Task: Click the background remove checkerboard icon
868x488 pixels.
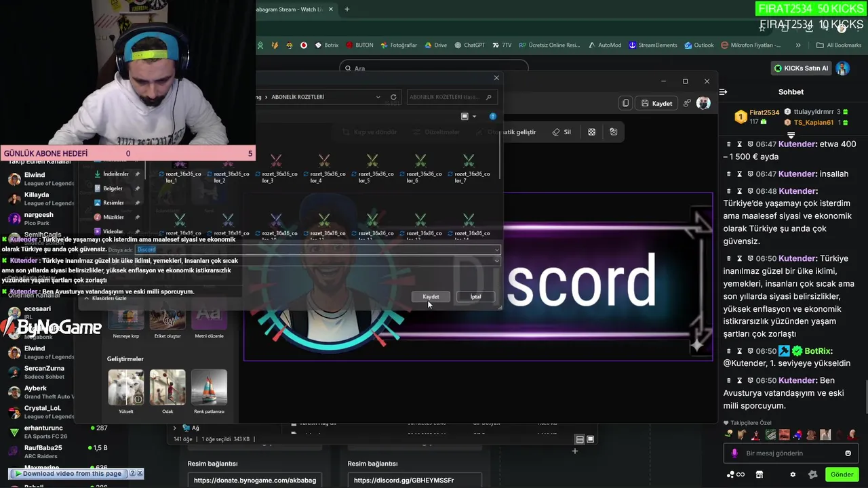Action: pyautogui.click(x=591, y=132)
